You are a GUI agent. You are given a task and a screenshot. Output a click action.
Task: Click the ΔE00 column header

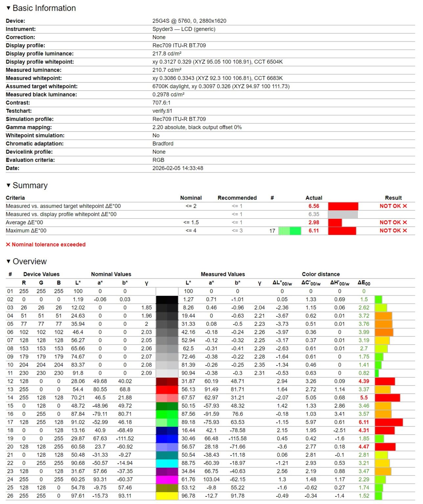(x=364, y=283)
